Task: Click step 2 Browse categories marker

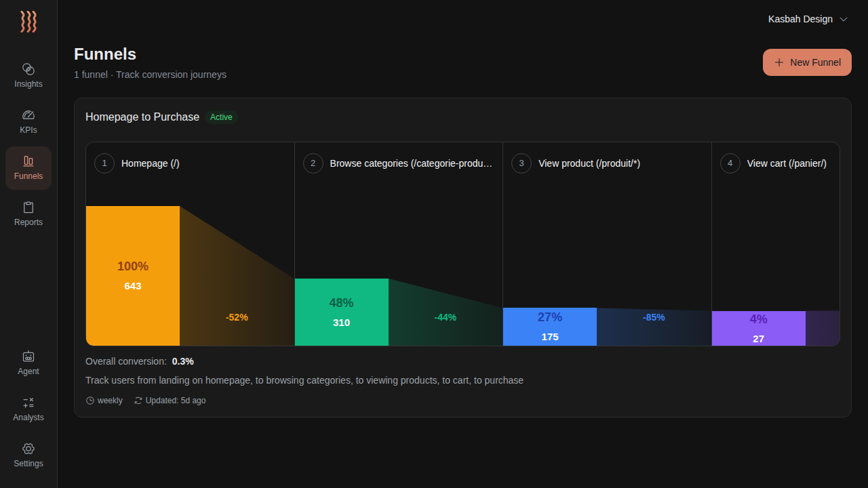Action: click(313, 163)
